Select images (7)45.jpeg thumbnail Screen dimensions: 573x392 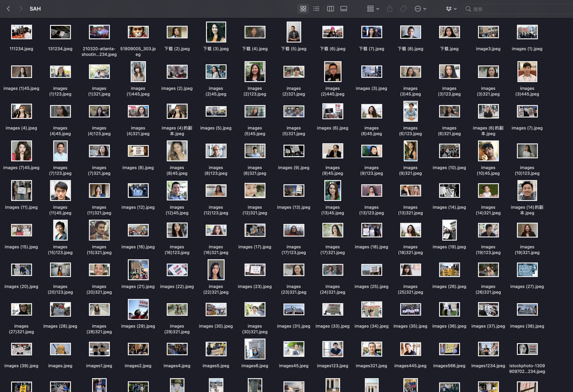(x=22, y=151)
